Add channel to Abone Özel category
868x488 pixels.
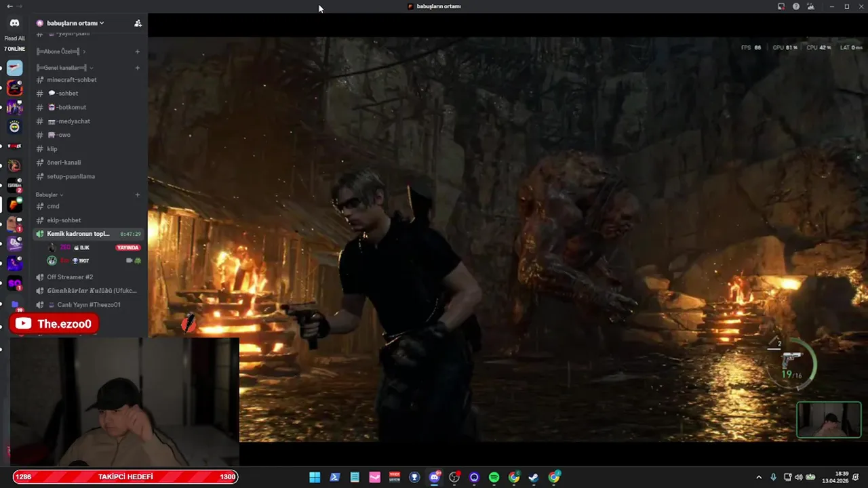[x=137, y=52]
